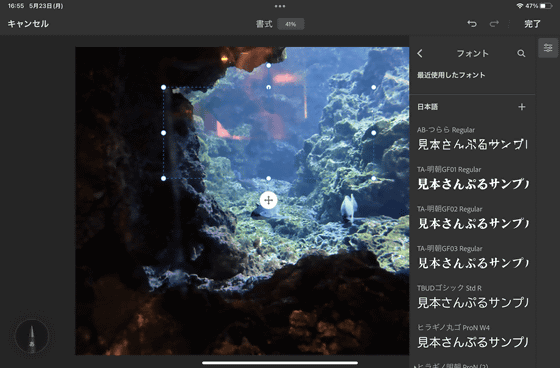Select the ヒラギノ丸ゴ ProN W4 font
The height and width of the screenshot is (368, 560).
coord(472,337)
